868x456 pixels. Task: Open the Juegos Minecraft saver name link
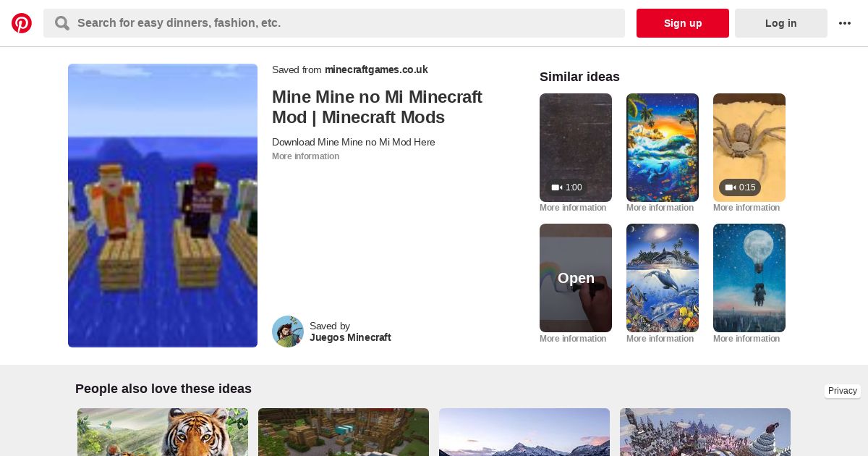350,337
